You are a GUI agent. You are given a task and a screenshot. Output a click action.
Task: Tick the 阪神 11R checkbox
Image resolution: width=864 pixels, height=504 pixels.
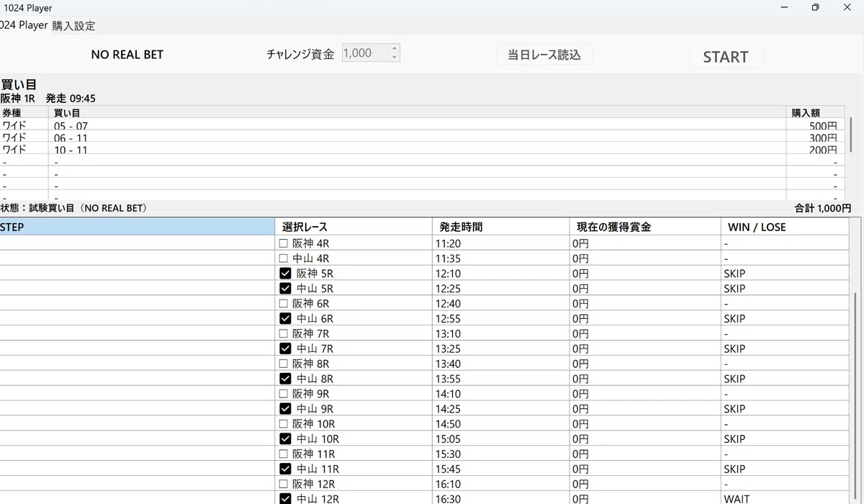pyautogui.click(x=283, y=454)
